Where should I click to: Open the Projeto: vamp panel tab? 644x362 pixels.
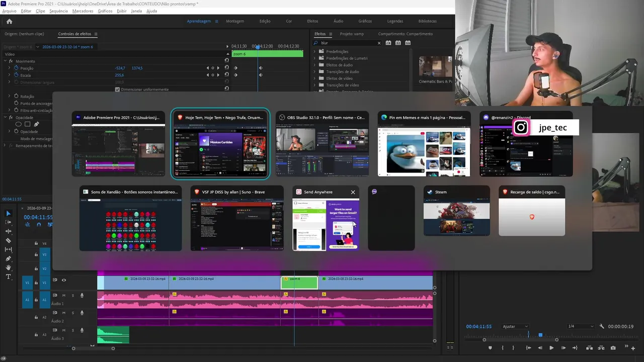coord(352,34)
